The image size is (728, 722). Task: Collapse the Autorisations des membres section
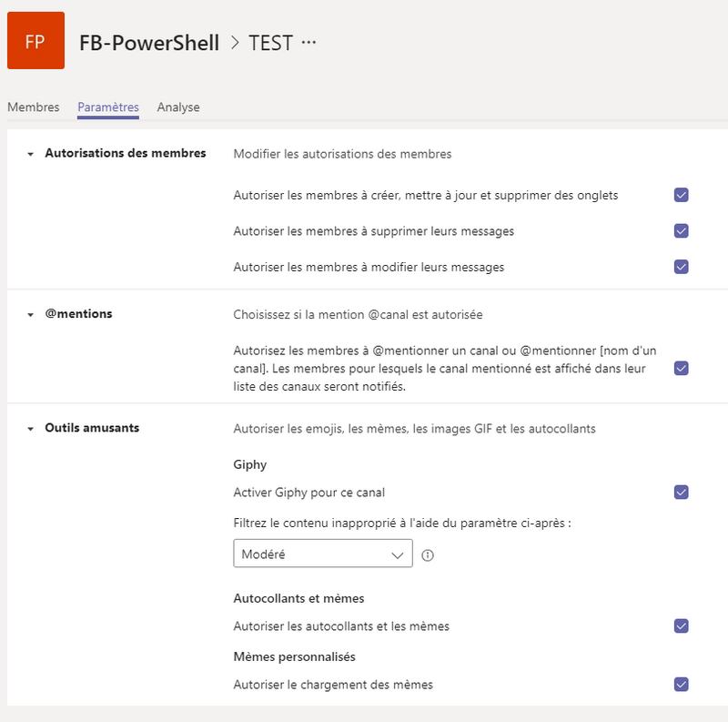tap(31, 154)
